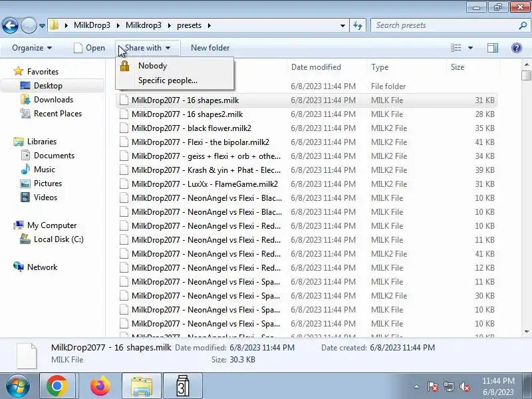532x399 pixels.
Task: Click the muted volume tray icon
Action: coord(464,386)
